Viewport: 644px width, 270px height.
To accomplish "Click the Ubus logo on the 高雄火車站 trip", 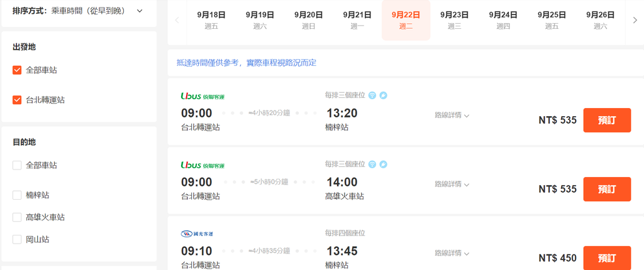I will click(203, 165).
